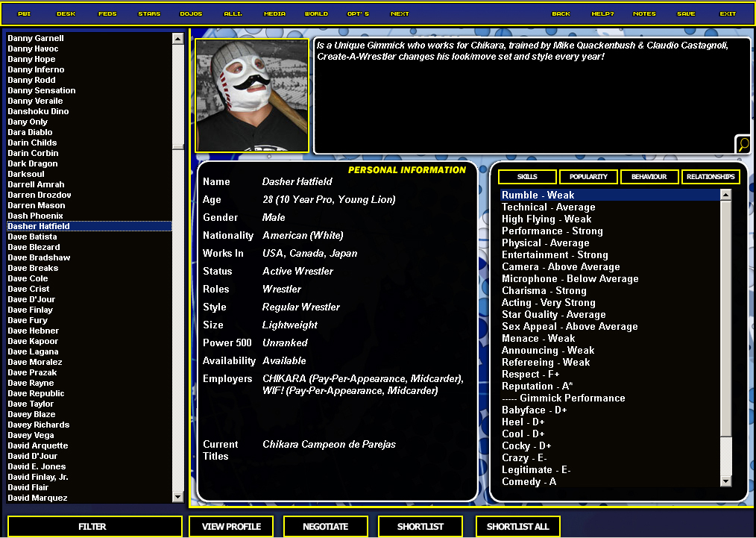This screenshot has height=538, width=756.
Task: Click the wrestler list scrollbar thumb
Action: point(178,147)
